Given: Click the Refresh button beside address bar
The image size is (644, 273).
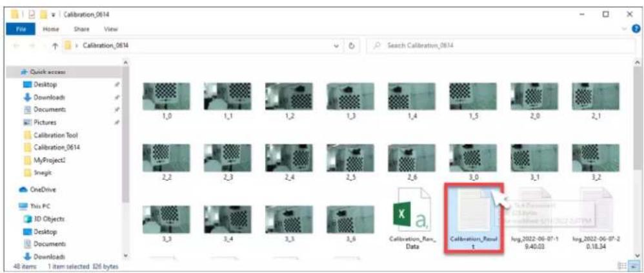Looking at the screenshot, I should (x=352, y=46).
